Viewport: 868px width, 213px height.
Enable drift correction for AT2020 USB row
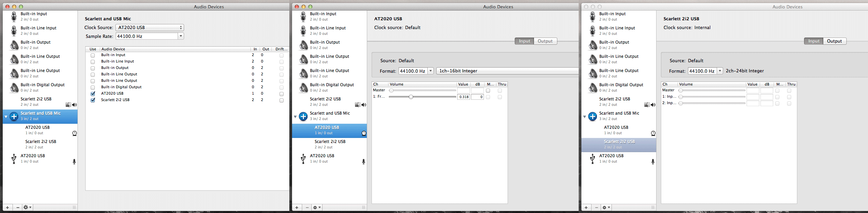pos(282,94)
